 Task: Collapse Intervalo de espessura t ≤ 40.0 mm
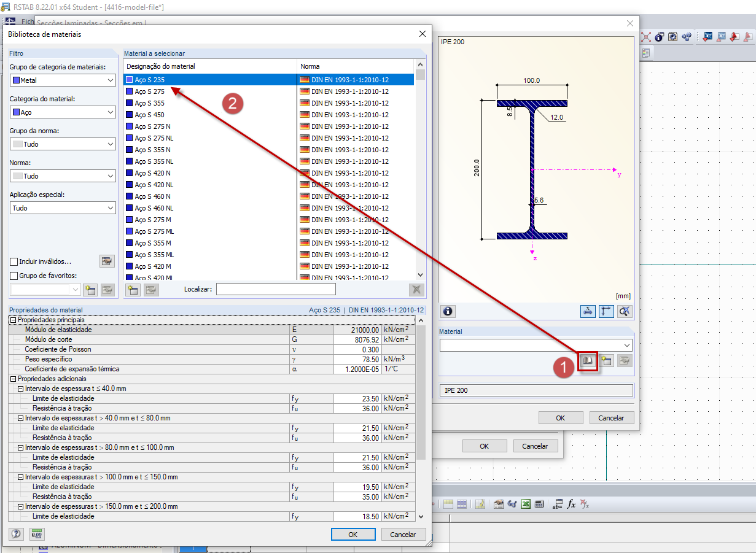(x=20, y=389)
